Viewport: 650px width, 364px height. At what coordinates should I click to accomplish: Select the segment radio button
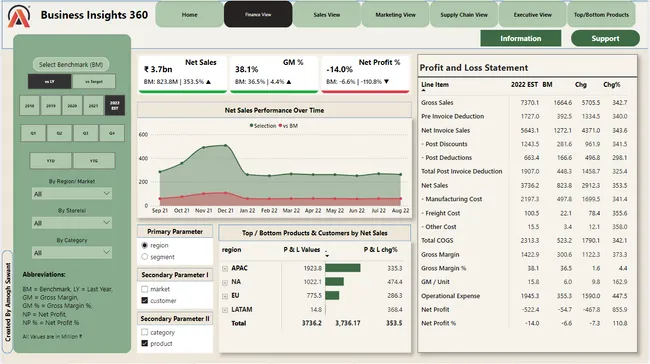click(x=145, y=257)
